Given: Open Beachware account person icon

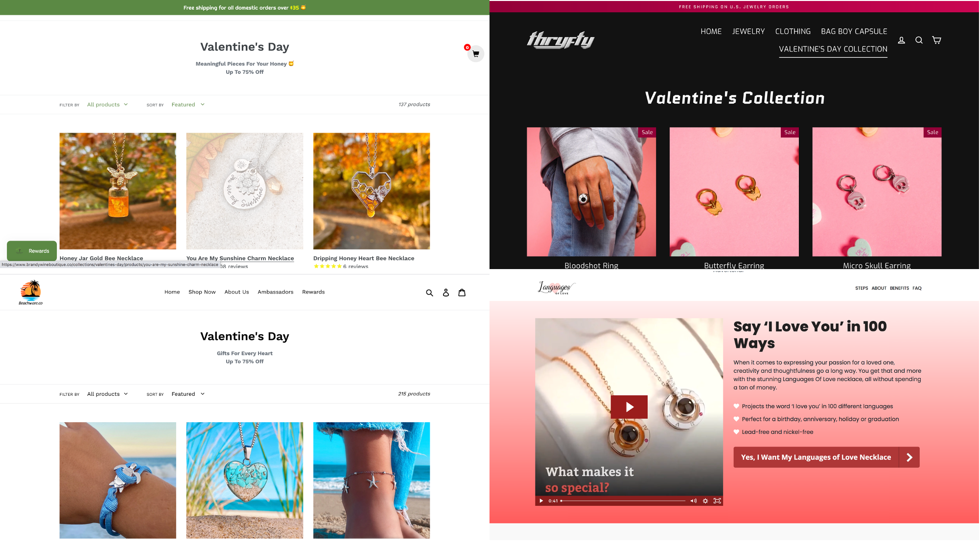Looking at the screenshot, I should (x=445, y=293).
